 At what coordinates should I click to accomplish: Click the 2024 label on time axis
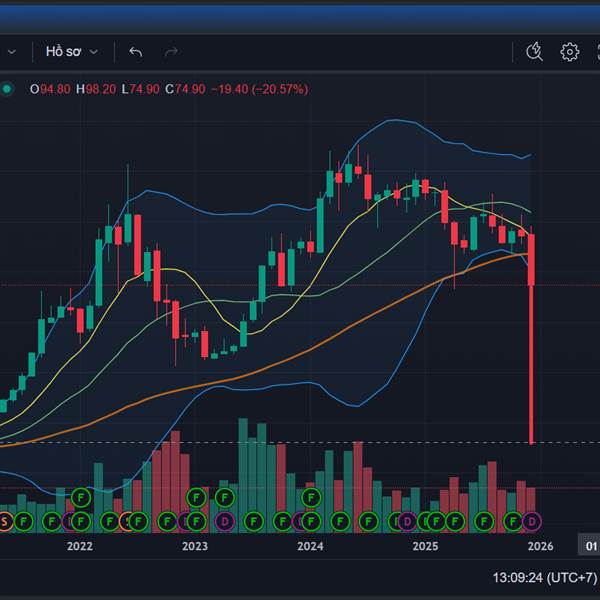[x=310, y=546]
